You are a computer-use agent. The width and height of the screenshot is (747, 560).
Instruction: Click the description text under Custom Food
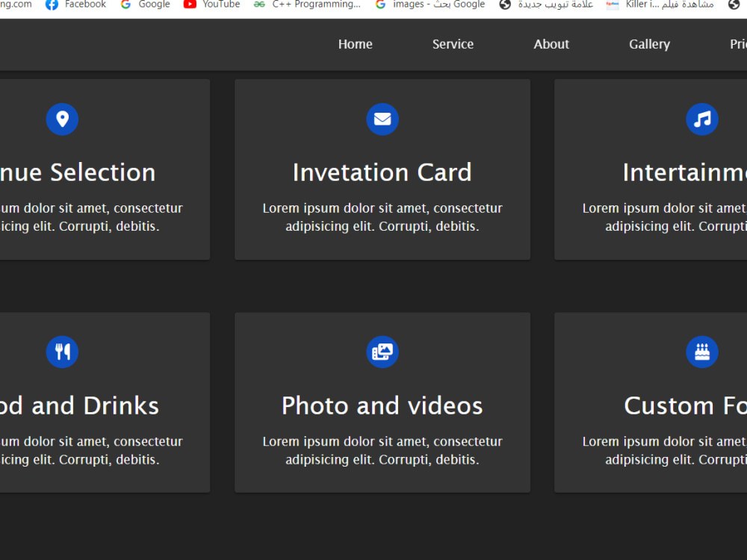click(664, 450)
